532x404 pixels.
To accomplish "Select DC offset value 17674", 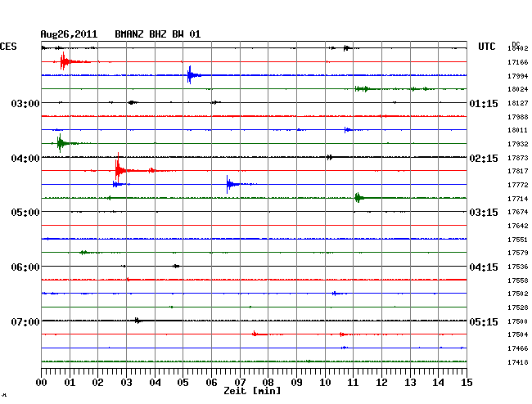I will [x=518, y=212].
